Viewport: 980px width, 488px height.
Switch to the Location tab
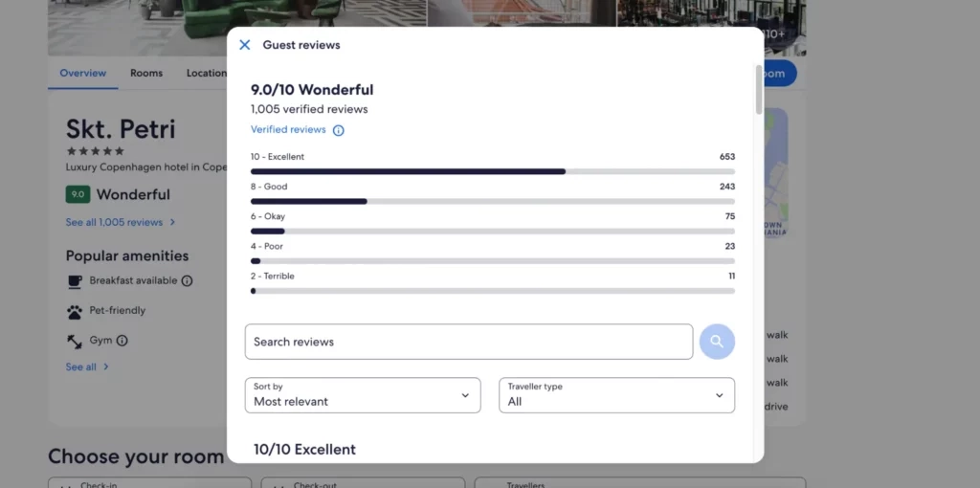[x=207, y=73]
